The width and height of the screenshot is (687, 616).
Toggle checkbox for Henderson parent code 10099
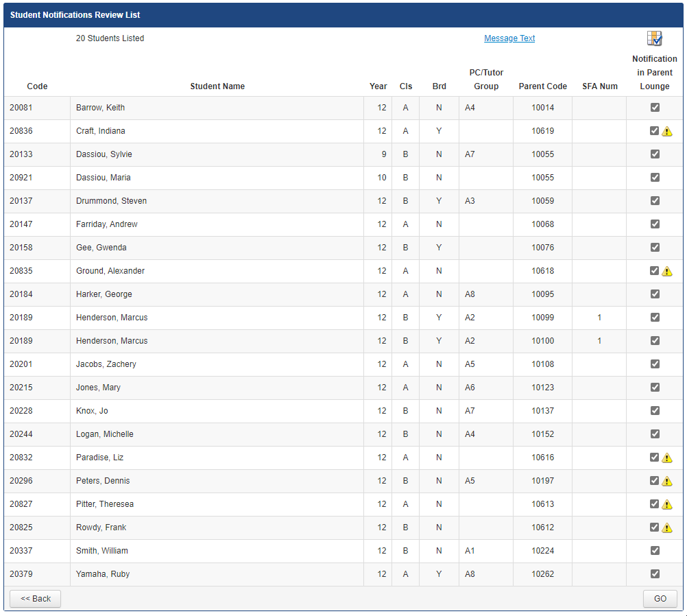point(655,317)
